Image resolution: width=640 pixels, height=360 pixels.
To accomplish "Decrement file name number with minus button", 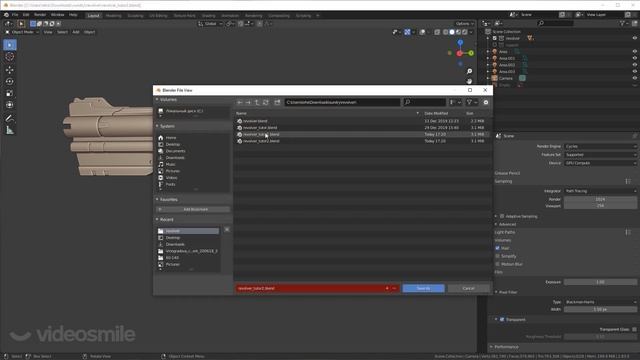I will pyautogui.click(x=394, y=289).
